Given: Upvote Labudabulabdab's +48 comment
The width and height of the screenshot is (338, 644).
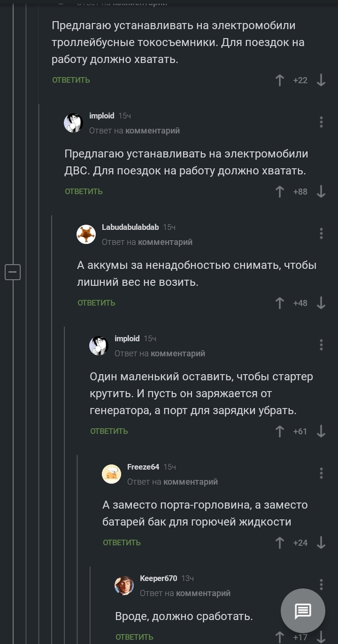Looking at the screenshot, I should pyautogui.click(x=280, y=303).
